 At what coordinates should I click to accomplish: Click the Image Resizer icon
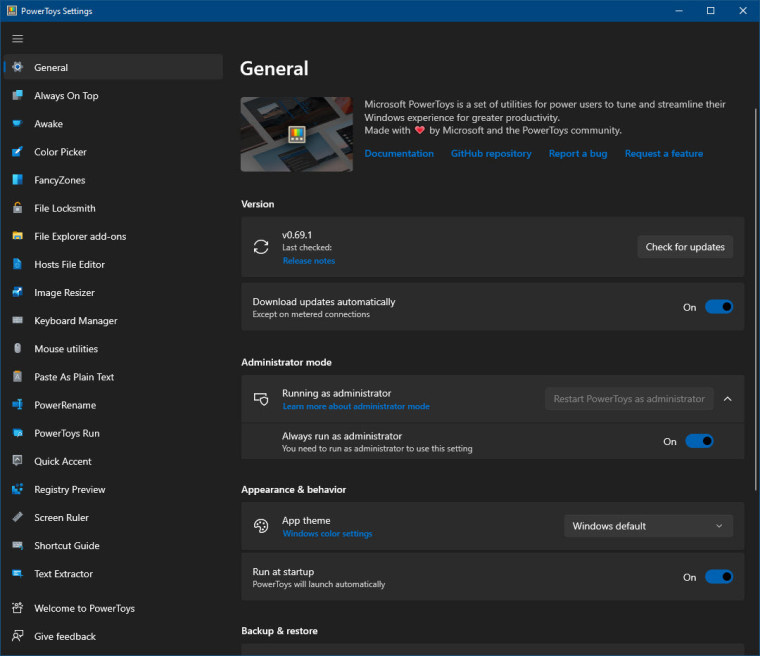pyautogui.click(x=17, y=293)
